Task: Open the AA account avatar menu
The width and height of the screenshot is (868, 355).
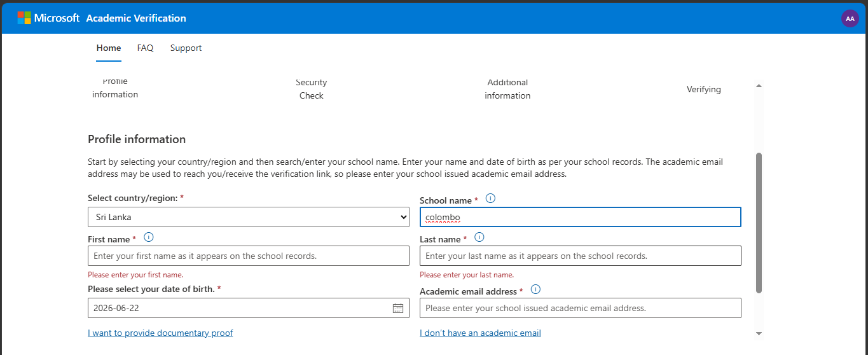Action: pos(850,18)
